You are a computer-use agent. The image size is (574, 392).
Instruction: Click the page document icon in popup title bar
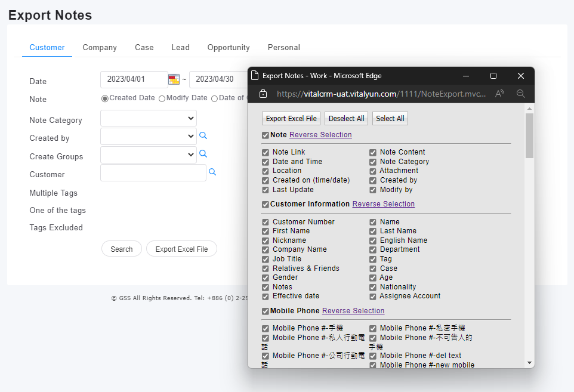(255, 76)
